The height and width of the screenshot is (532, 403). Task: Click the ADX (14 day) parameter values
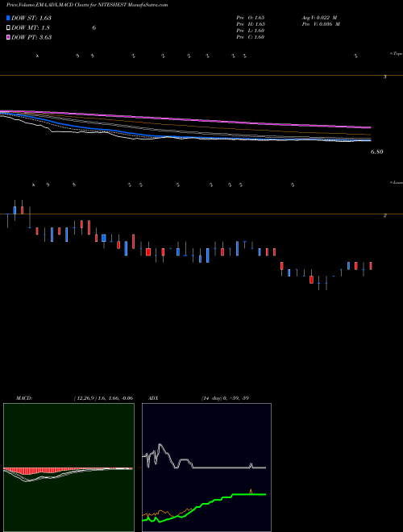tap(225, 398)
